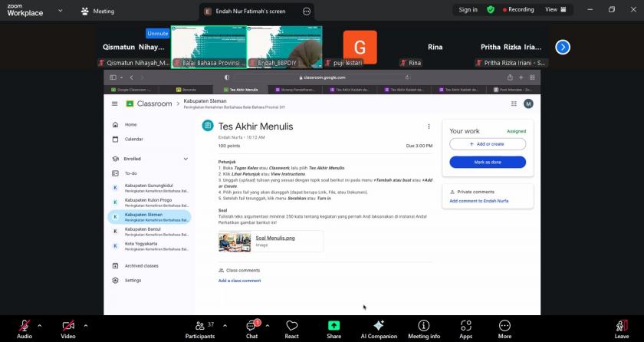Select the Meeting tab in title bar
Viewport: 644px width, 342px height.
pyautogui.click(x=97, y=11)
